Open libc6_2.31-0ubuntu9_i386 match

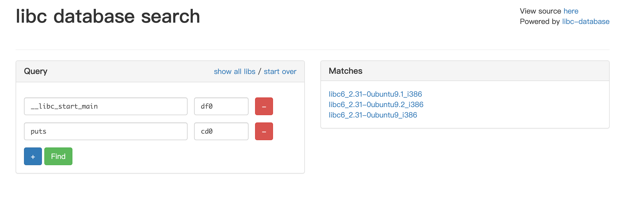(373, 115)
